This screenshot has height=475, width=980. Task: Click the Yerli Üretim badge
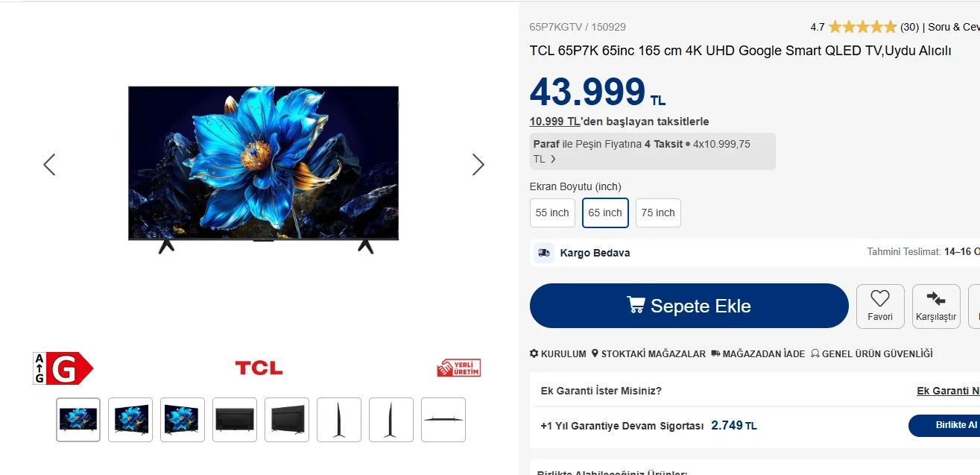tap(458, 368)
